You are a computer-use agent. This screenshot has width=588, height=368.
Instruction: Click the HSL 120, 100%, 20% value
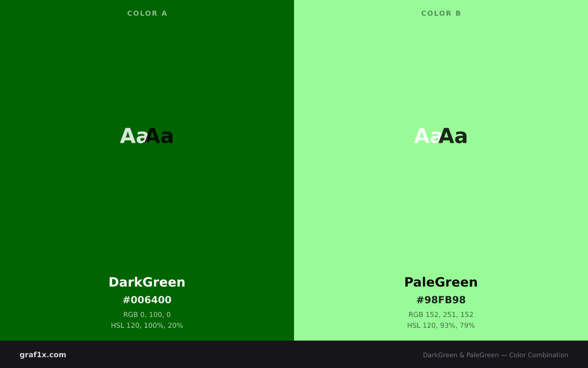pyautogui.click(x=147, y=325)
